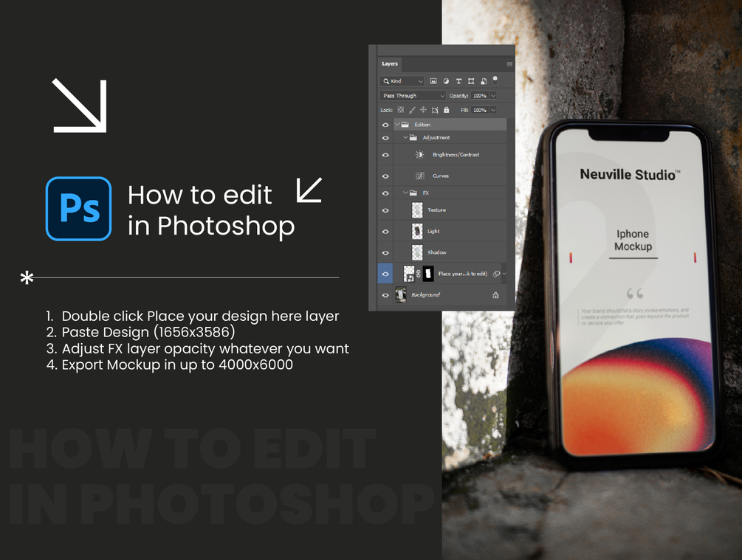Image resolution: width=742 pixels, height=560 pixels.
Task: Select the 'Adjustment' group name
Action: (x=436, y=138)
